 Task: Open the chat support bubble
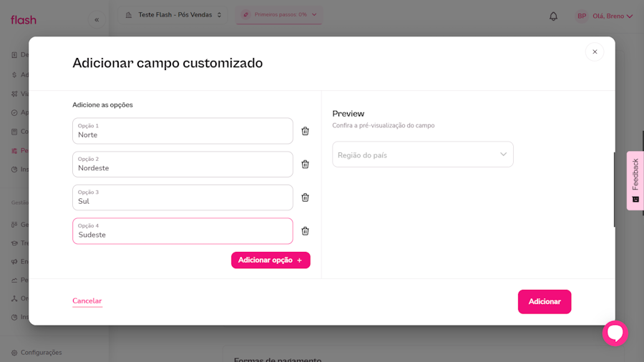click(615, 333)
